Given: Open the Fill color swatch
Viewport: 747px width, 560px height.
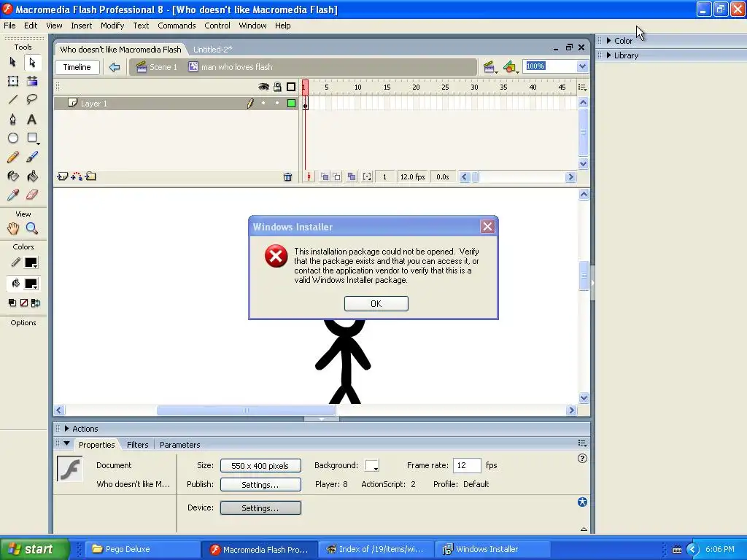Looking at the screenshot, I should pyautogui.click(x=31, y=284).
